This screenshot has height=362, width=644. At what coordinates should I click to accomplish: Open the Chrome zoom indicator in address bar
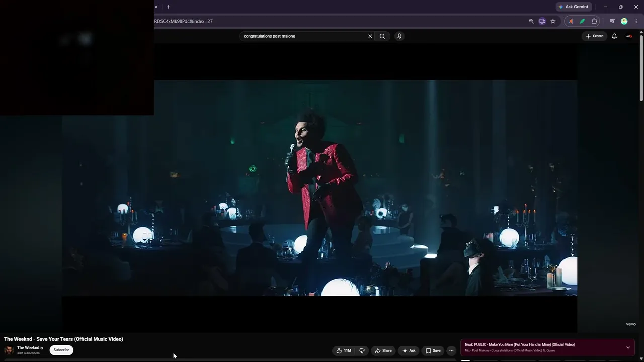(x=531, y=21)
